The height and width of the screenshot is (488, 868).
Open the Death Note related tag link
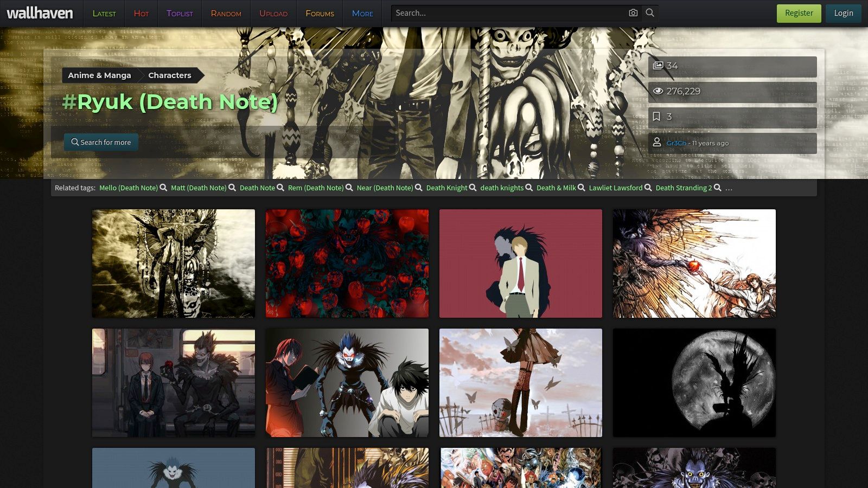tap(257, 188)
